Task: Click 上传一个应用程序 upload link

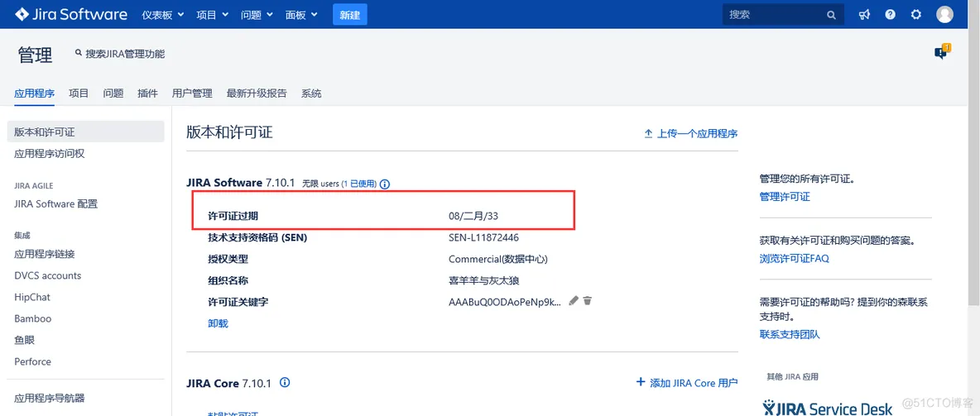Action: (691, 134)
